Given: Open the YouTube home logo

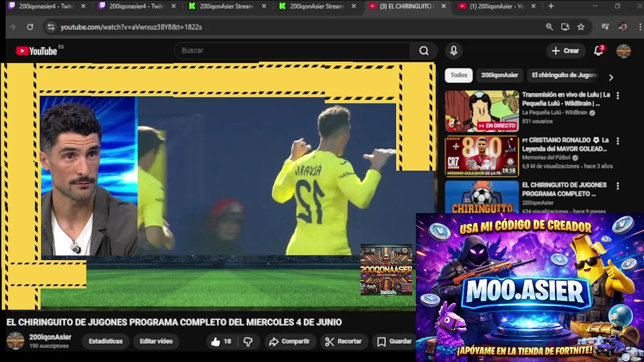Looking at the screenshot, I should pyautogui.click(x=36, y=51).
